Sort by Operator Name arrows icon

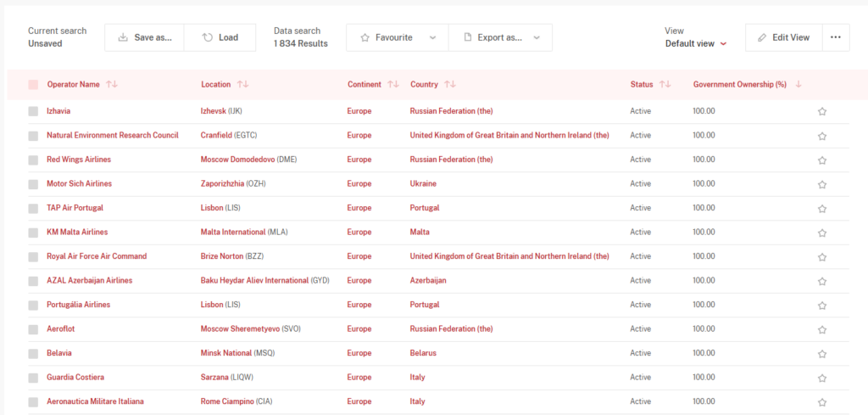(x=112, y=85)
